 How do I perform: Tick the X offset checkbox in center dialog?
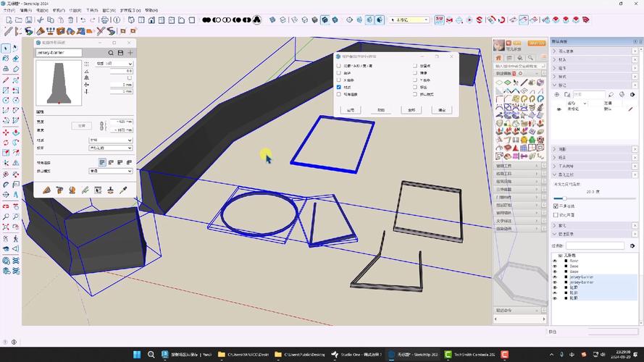pos(339,80)
